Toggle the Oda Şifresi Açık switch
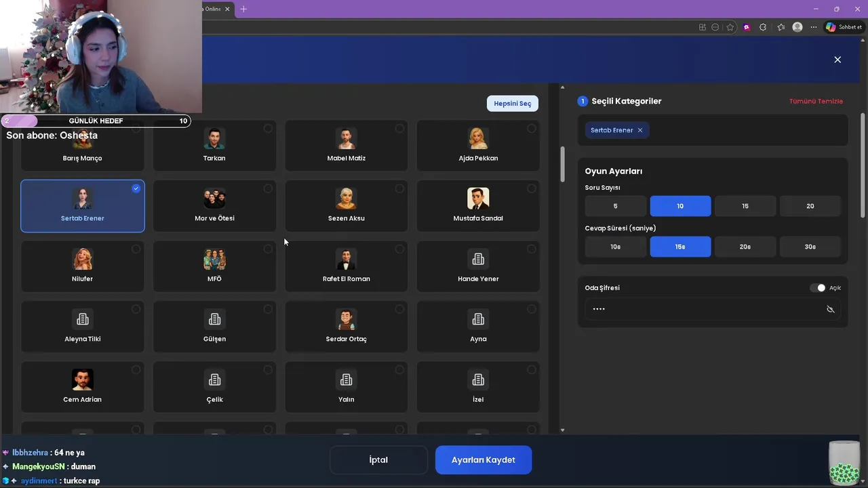 click(818, 288)
